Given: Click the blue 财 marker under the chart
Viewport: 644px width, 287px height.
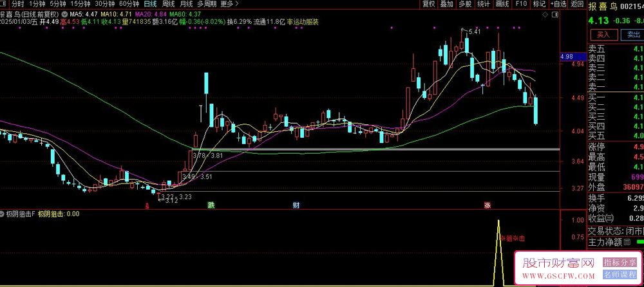Looking at the screenshot, I should point(296,205).
